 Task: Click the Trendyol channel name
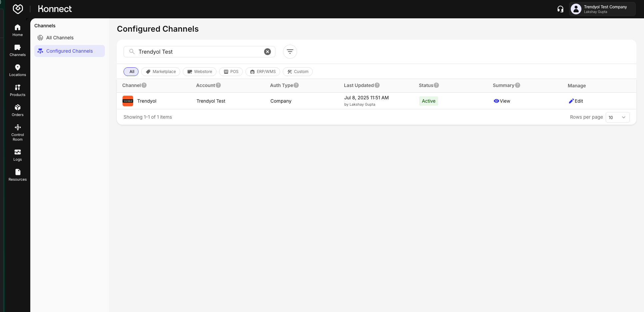coord(147,101)
